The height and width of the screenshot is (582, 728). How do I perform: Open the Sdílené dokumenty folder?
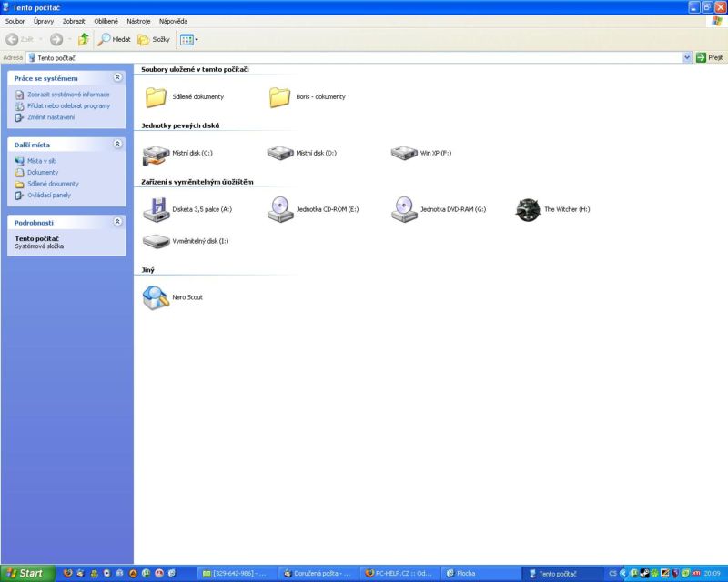point(156,96)
